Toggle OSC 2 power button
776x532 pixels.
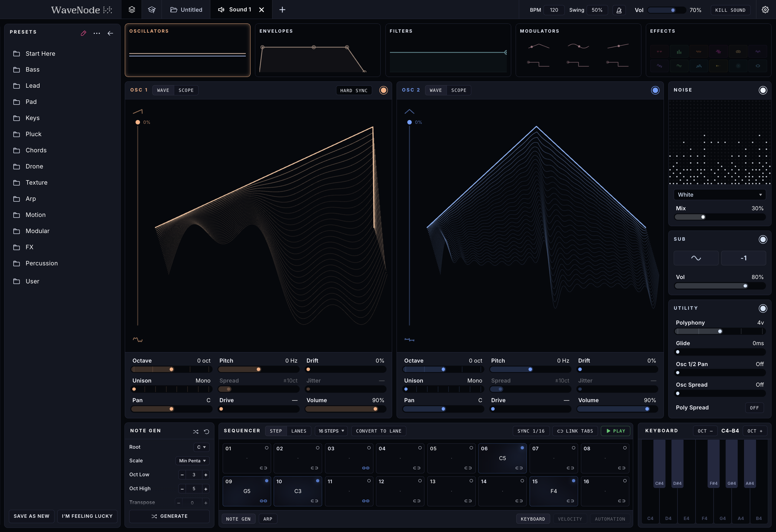pyautogui.click(x=655, y=90)
